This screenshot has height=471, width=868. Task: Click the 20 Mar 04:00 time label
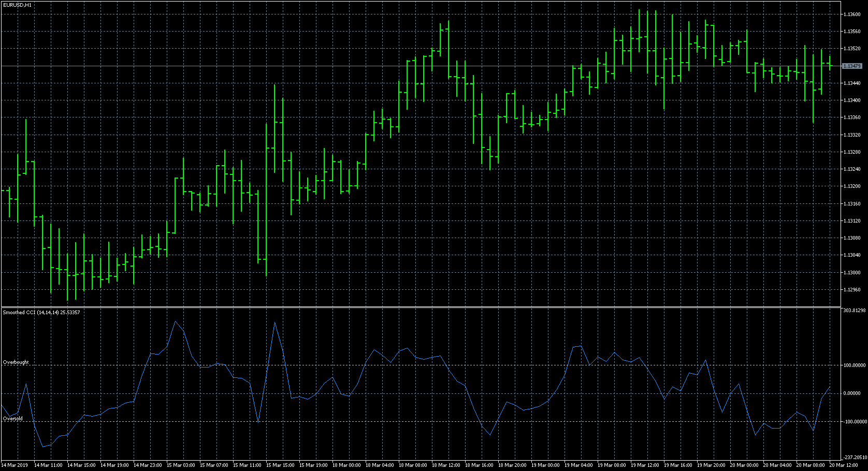777,465
